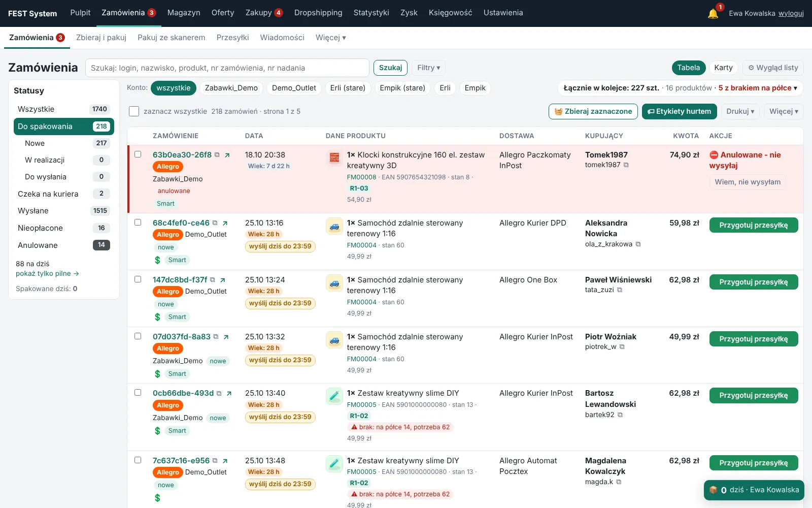Go to Magazyn in top menu

184,13
